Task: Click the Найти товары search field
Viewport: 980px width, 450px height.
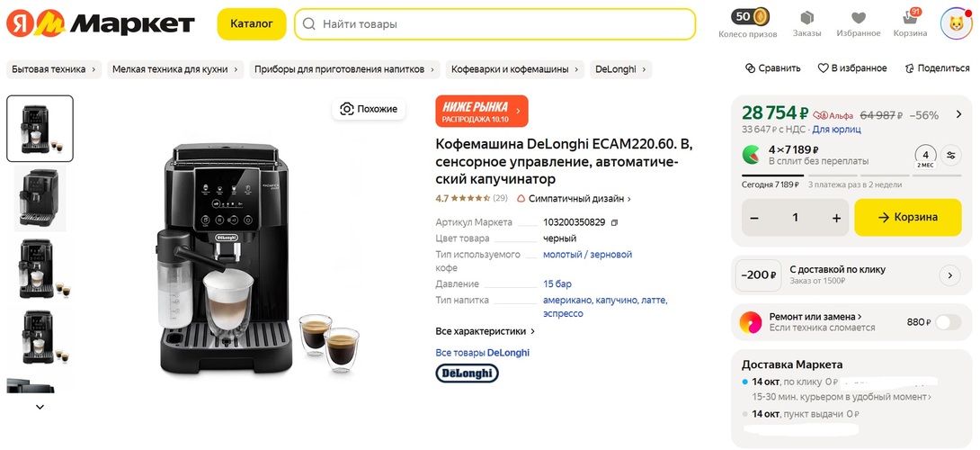Action: 494,24
